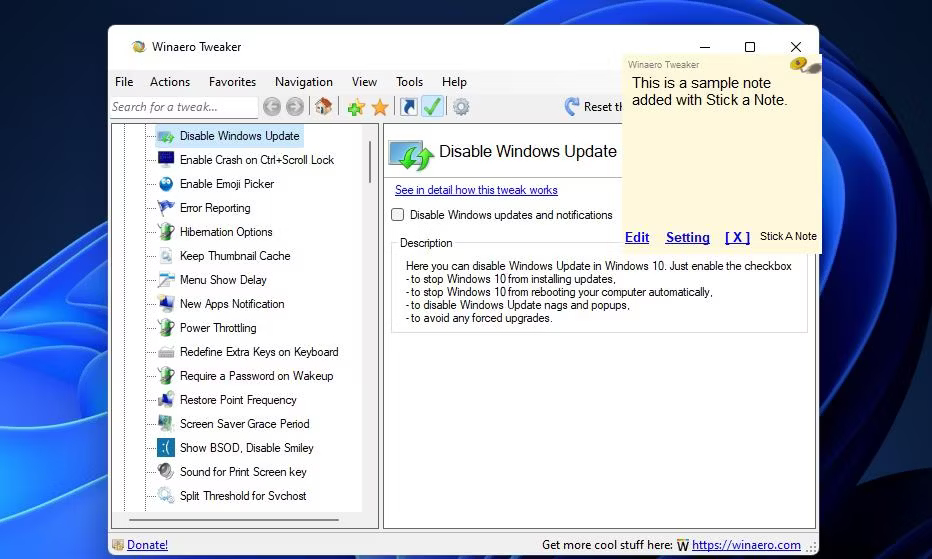Click the Winaero Tweaker title bar icon

pyautogui.click(x=138, y=47)
